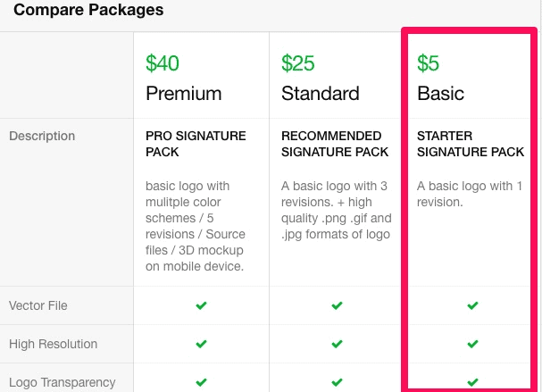Click Standard Logo Transparency checkmark

(337, 382)
